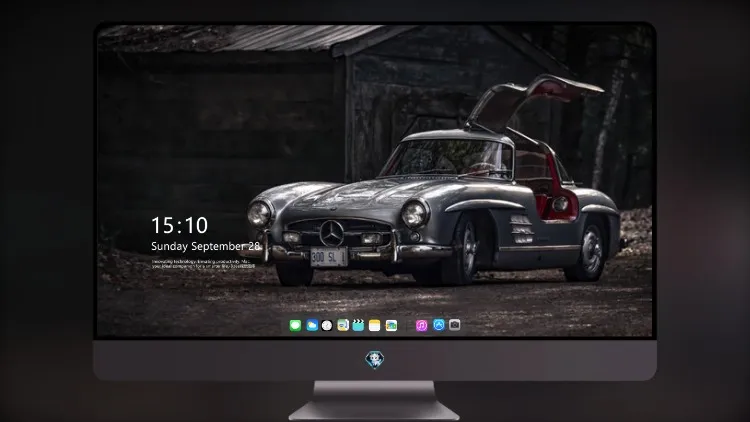Open the Camera app in the dock

pyautogui.click(x=455, y=325)
